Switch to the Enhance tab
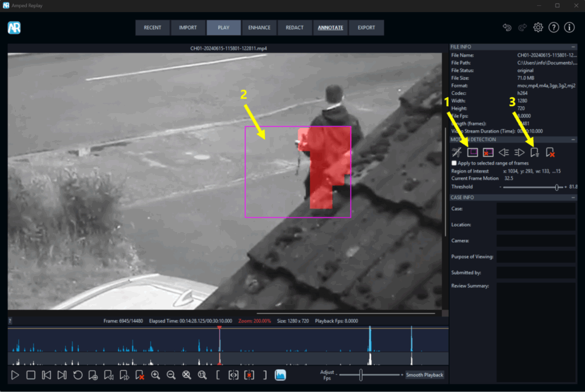This screenshot has height=392, width=585. [x=259, y=27]
